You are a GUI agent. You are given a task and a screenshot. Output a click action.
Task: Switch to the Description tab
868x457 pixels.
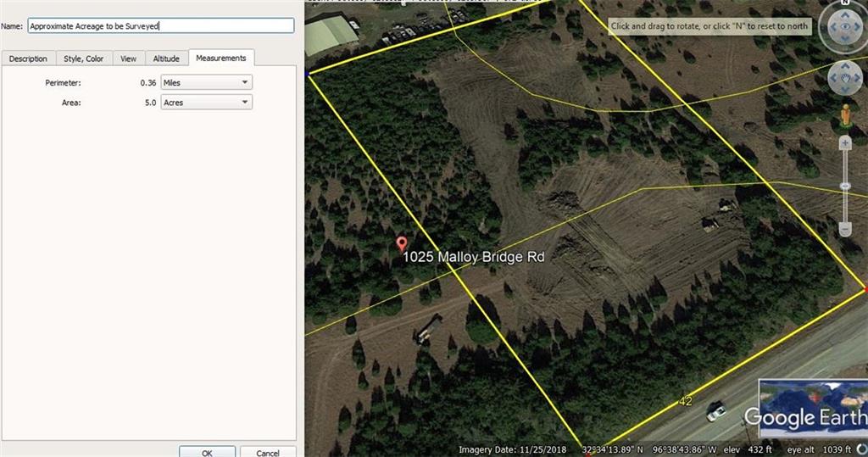click(x=28, y=59)
